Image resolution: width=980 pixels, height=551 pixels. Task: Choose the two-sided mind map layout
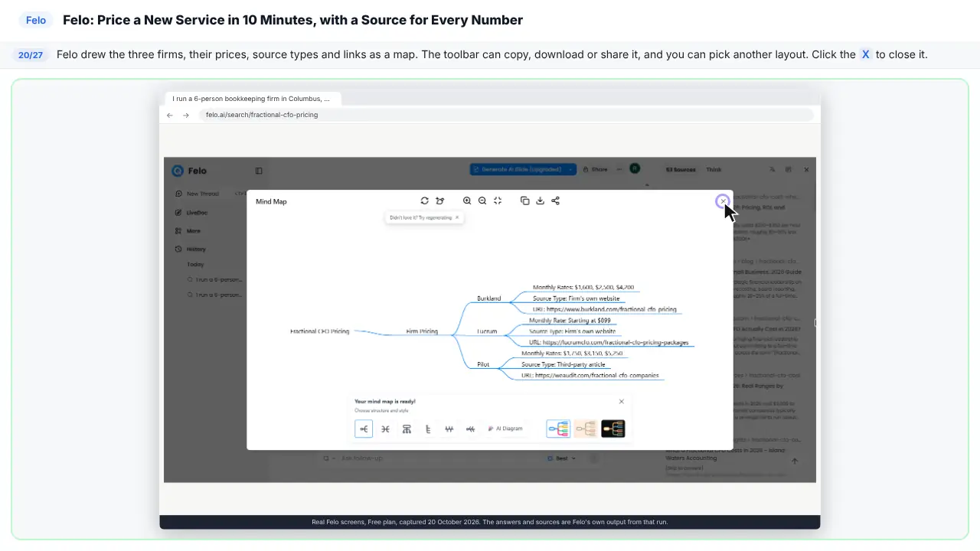(x=385, y=429)
